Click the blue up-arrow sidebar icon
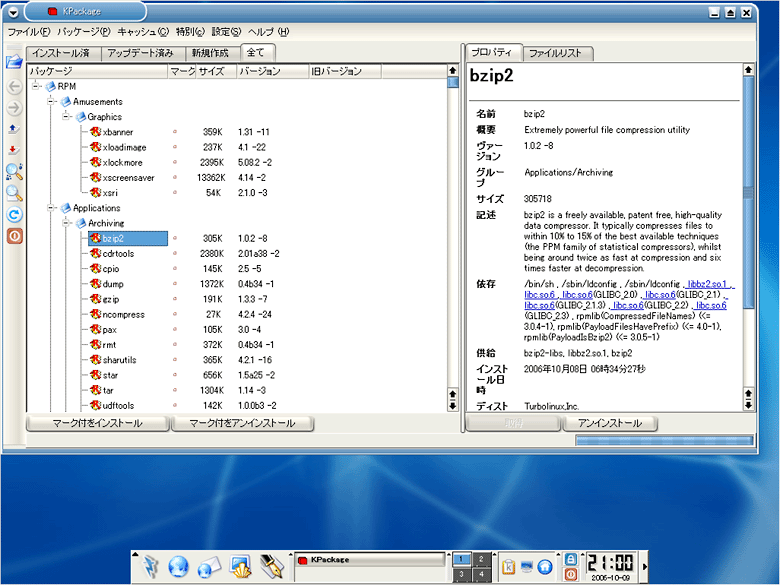The height and width of the screenshot is (585, 780). click(14, 129)
